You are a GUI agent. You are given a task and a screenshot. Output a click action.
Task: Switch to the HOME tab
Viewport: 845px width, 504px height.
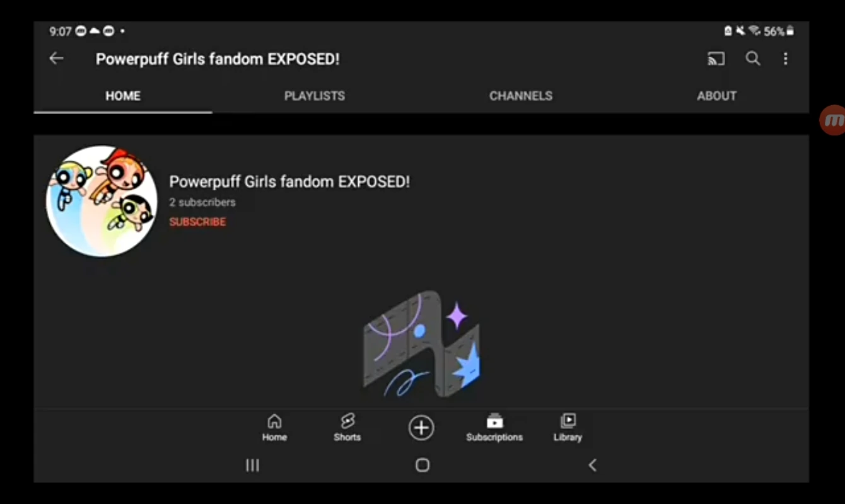(123, 96)
